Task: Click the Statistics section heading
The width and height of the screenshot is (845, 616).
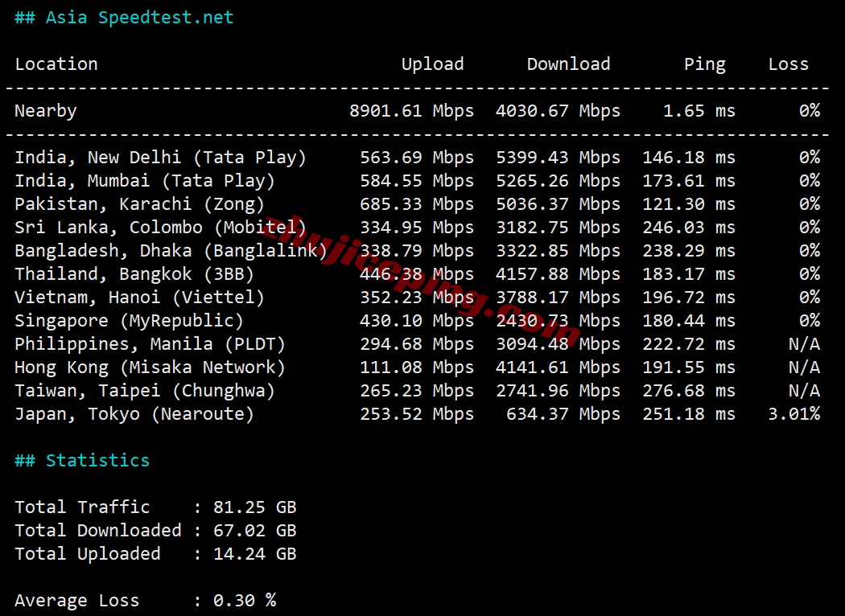Action: (x=82, y=460)
